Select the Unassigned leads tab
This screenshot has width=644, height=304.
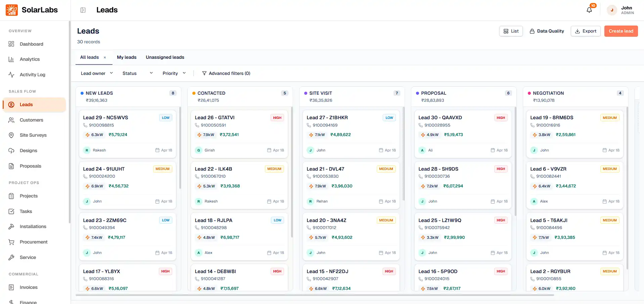tap(165, 57)
